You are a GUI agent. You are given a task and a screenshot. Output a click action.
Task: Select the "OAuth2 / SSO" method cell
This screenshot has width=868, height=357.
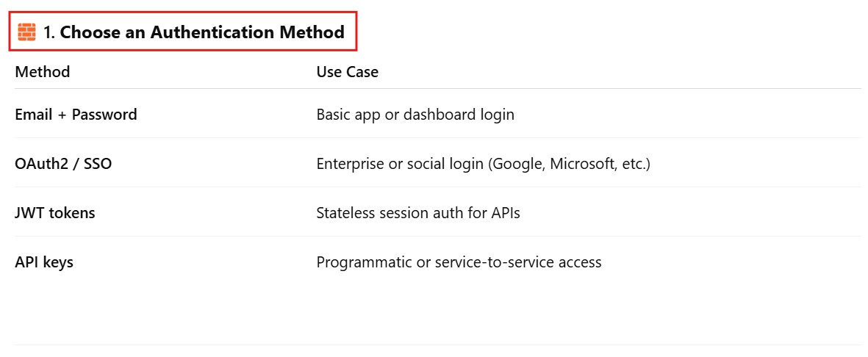click(63, 164)
